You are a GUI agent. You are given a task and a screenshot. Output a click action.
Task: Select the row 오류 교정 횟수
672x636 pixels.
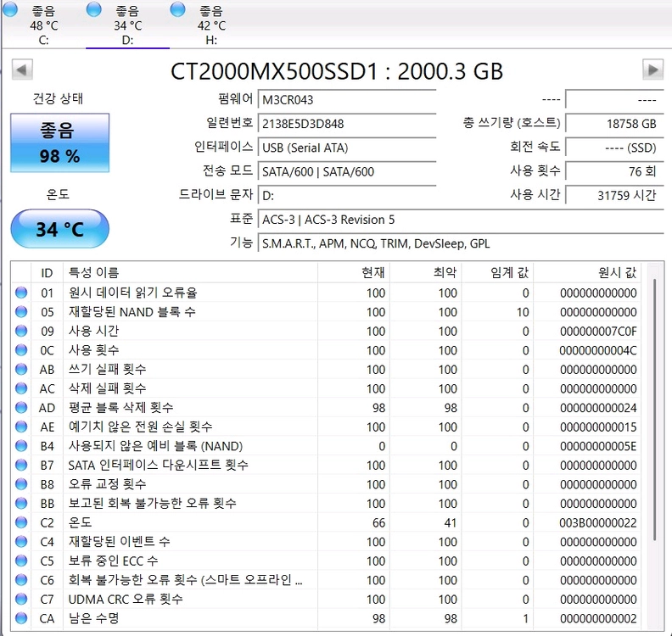pyautogui.click(x=326, y=484)
